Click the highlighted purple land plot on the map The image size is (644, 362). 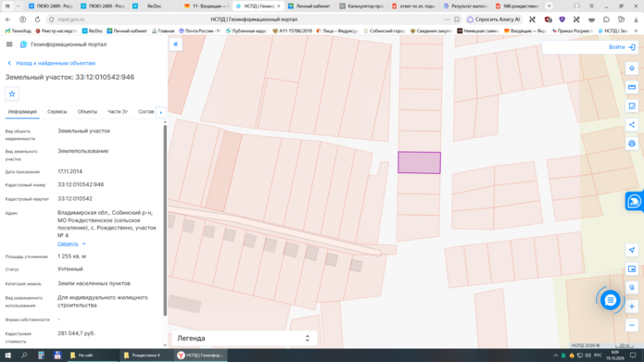[x=419, y=163]
